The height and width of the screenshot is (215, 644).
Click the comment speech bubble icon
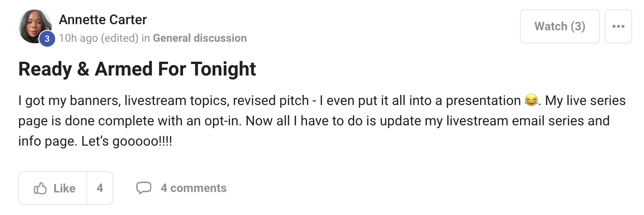[144, 188]
